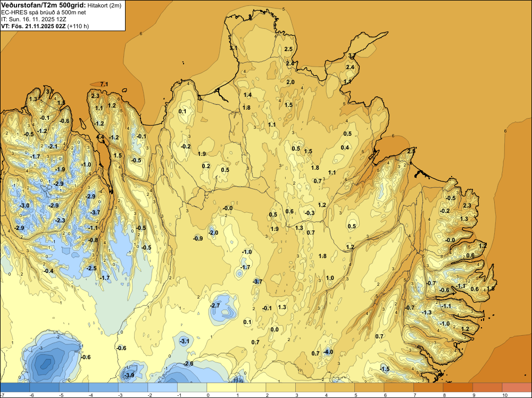
Task: Click the -1.3 temperature label
Action: 426,312
